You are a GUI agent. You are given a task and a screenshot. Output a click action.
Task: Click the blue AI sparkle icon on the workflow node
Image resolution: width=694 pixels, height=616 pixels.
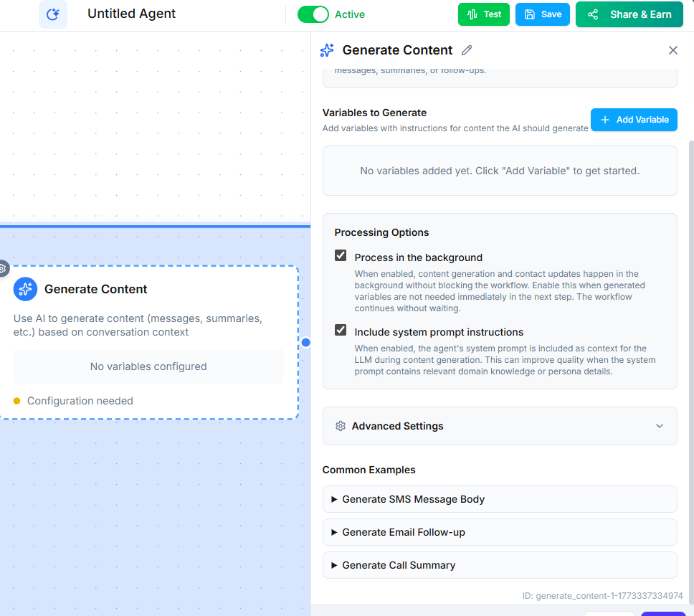click(x=25, y=289)
